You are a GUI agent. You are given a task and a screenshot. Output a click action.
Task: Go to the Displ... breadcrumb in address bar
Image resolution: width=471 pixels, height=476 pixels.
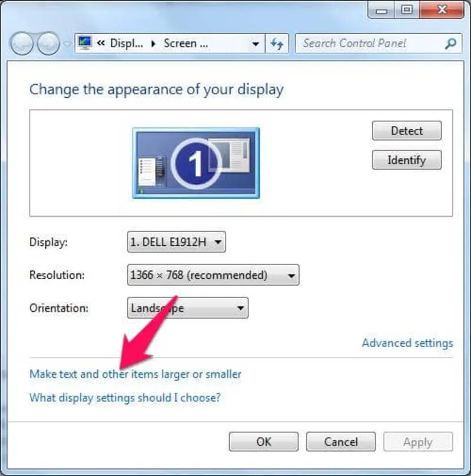pyautogui.click(x=124, y=43)
